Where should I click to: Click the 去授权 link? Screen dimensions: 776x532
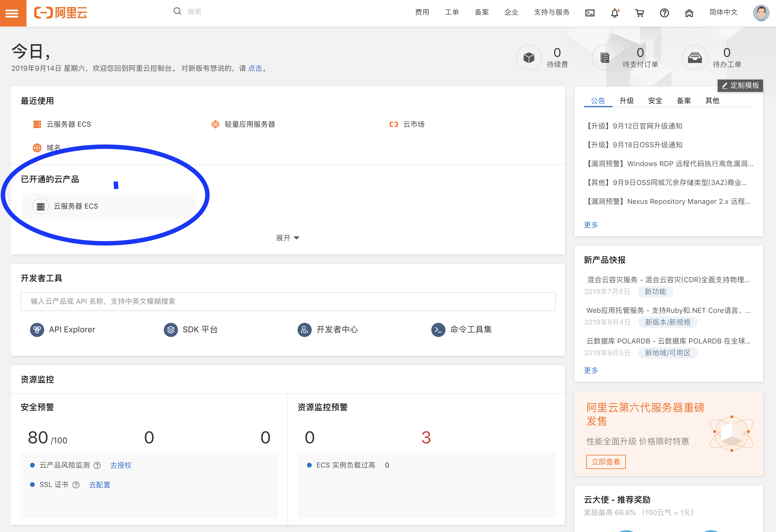(x=120, y=465)
